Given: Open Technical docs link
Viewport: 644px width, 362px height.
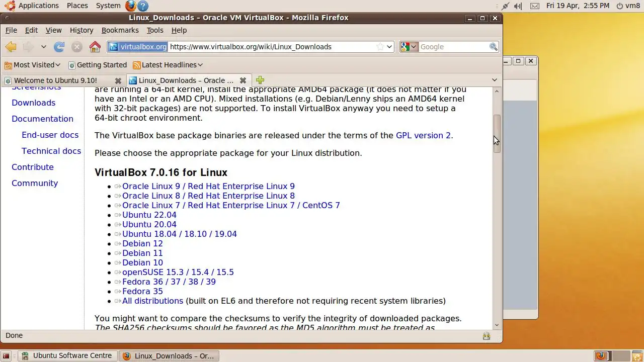Looking at the screenshot, I should (51, 151).
